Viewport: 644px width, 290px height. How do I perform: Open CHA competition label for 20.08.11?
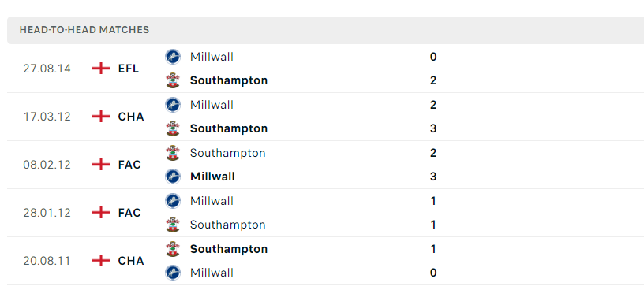point(131,261)
